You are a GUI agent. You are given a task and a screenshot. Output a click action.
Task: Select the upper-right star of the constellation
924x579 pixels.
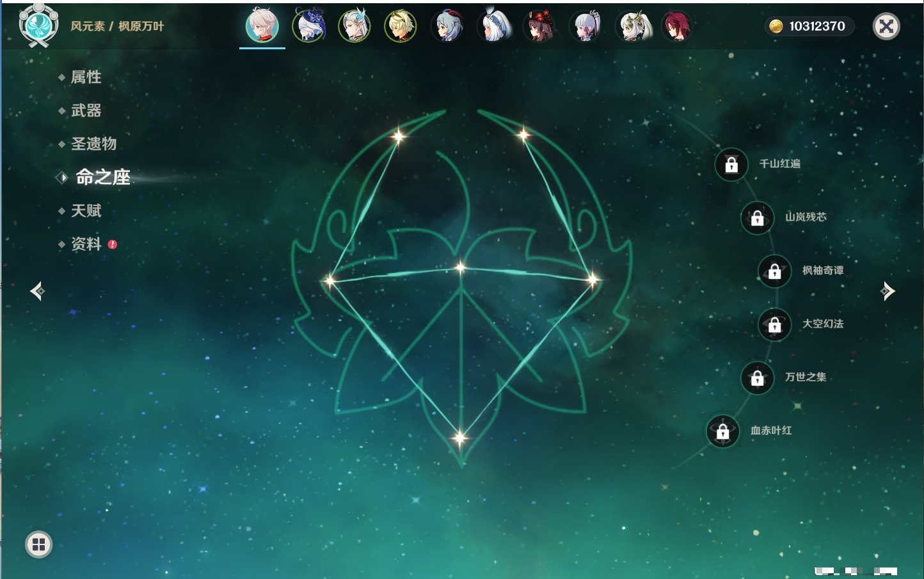pos(523,134)
